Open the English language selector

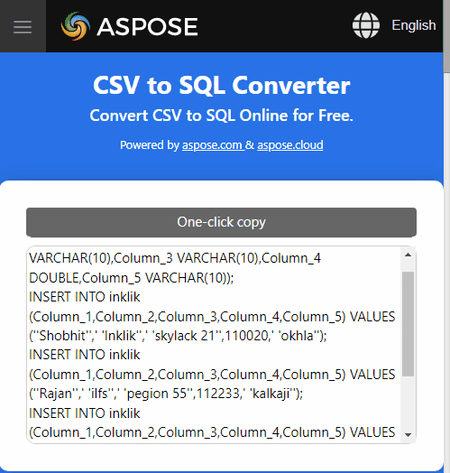coord(414,25)
